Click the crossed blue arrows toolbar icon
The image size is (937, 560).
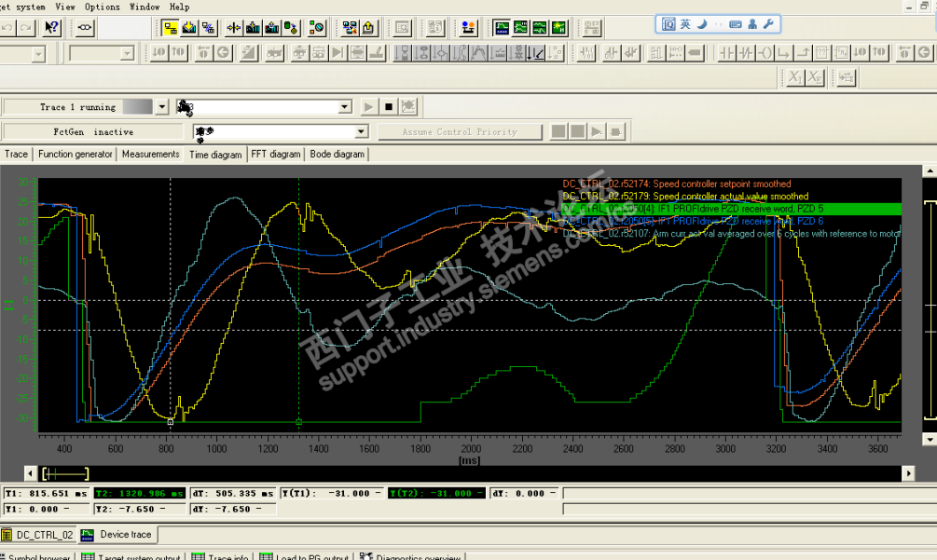[x=234, y=27]
